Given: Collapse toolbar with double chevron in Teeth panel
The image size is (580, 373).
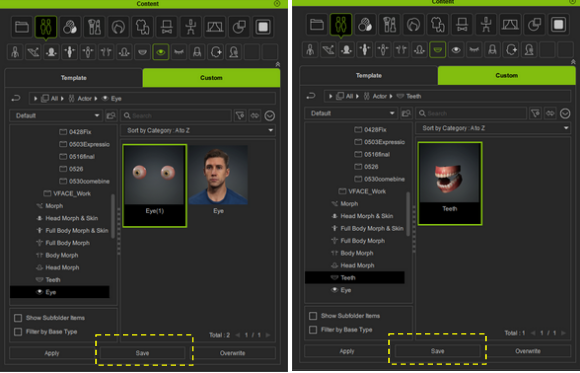Looking at the screenshot, I should 573,62.
